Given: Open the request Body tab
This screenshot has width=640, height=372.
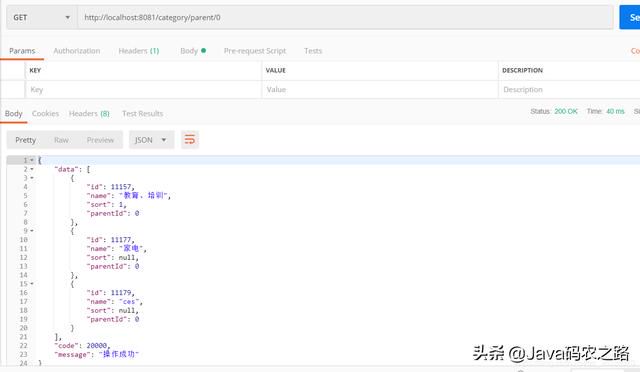Looking at the screenshot, I should (193, 51).
